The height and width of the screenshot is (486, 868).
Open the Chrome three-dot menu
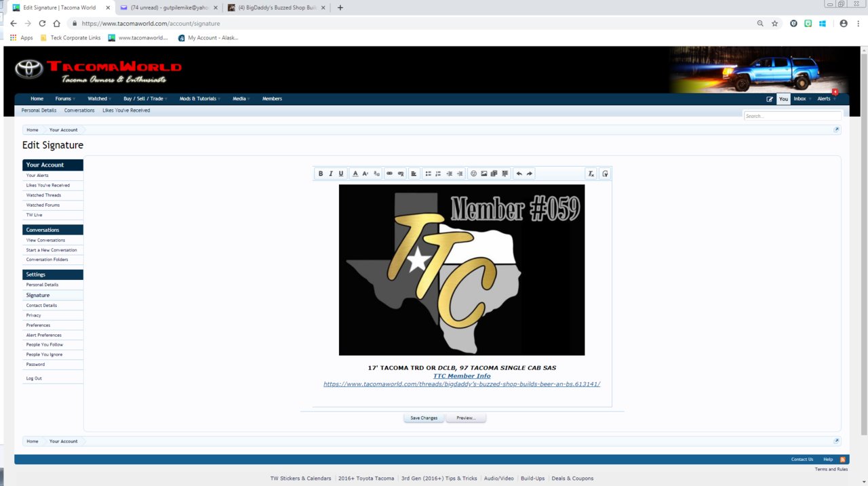tap(858, 23)
